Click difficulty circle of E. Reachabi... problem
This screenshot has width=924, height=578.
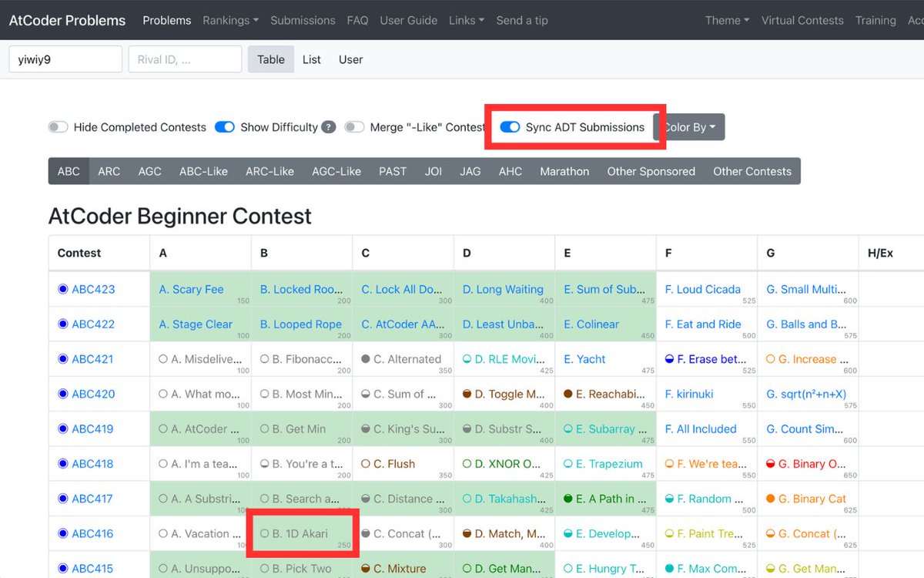[x=568, y=394]
